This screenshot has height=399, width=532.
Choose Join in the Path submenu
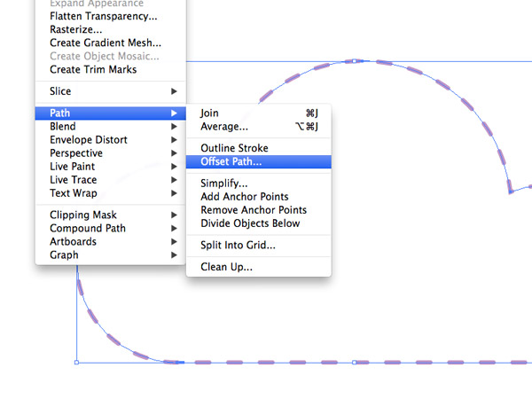click(259, 113)
